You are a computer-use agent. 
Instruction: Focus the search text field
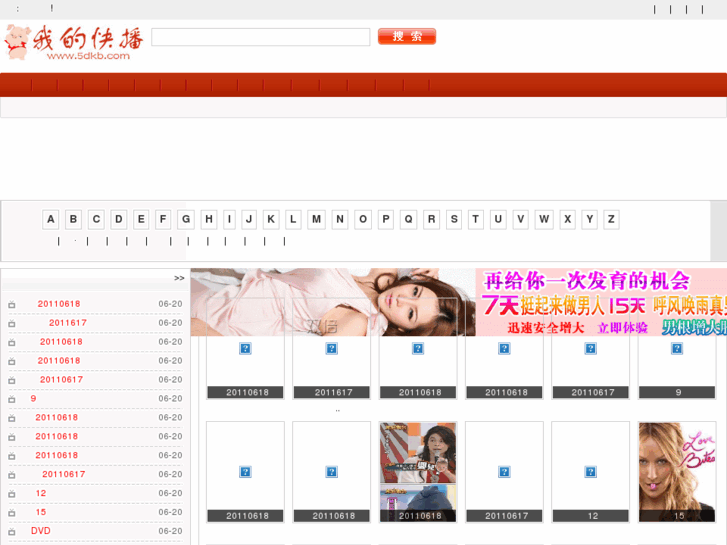261,37
